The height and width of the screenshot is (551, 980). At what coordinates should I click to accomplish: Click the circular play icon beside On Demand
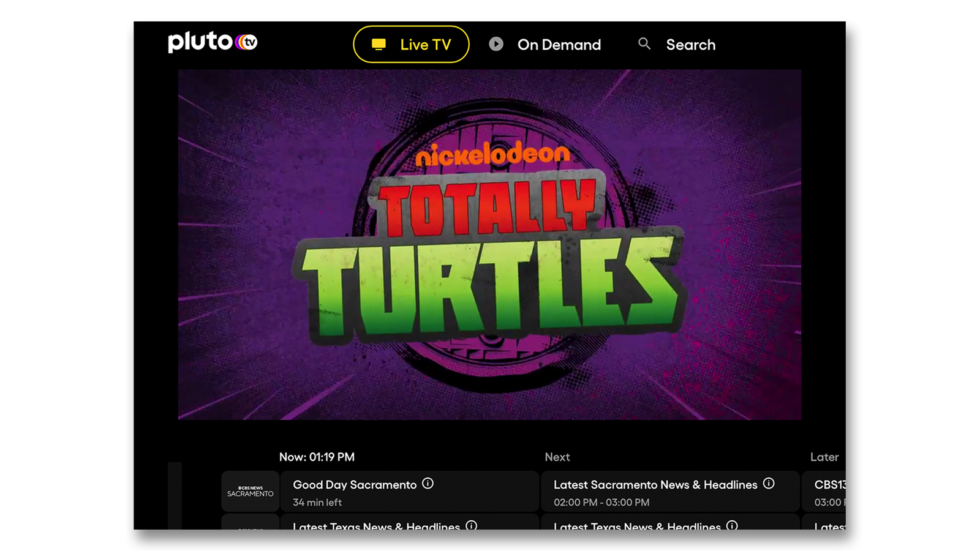point(496,43)
